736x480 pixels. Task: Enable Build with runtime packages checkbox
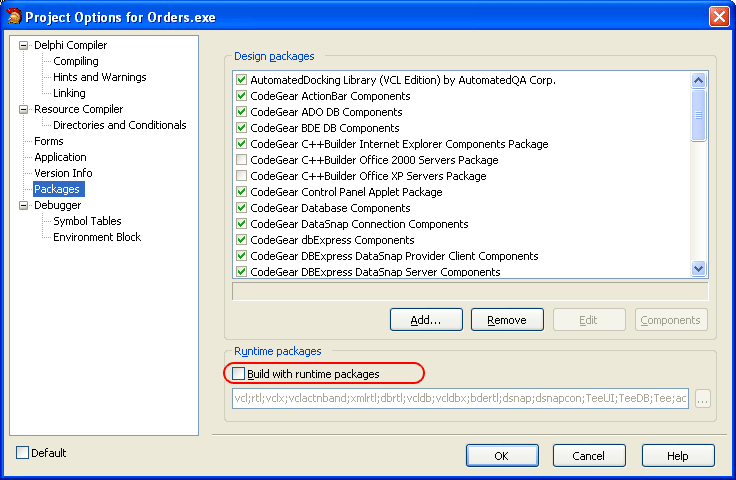click(239, 374)
